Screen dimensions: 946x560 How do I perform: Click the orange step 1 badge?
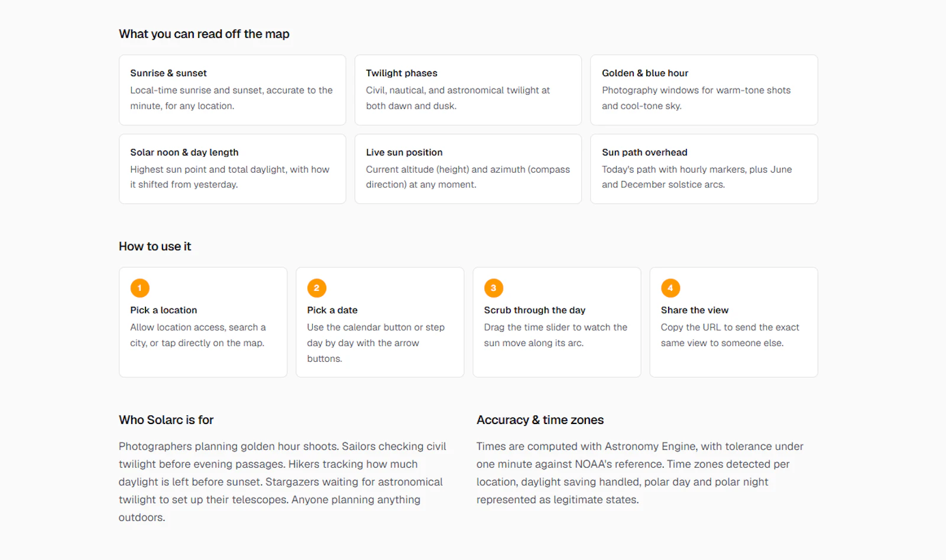tap(140, 288)
